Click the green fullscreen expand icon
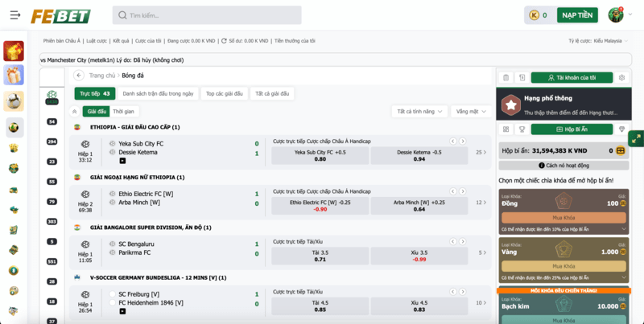 [635, 139]
